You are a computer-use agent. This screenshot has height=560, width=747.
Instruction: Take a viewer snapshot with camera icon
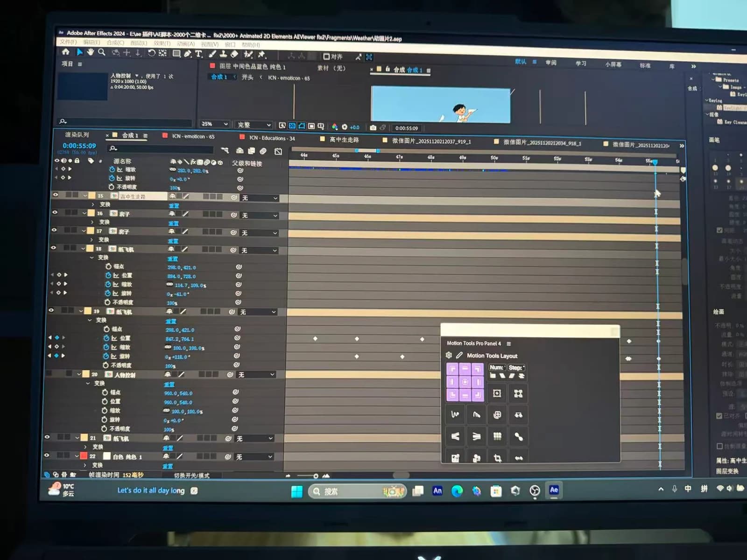[x=373, y=127]
